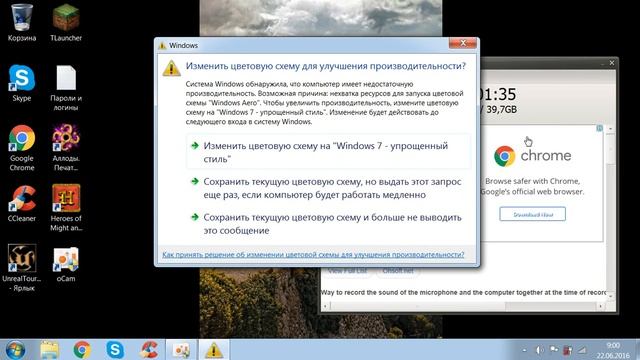This screenshot has width=640, height=360.
Task: Click the network signal icon in the tray
Action: (x=582, y=350)
